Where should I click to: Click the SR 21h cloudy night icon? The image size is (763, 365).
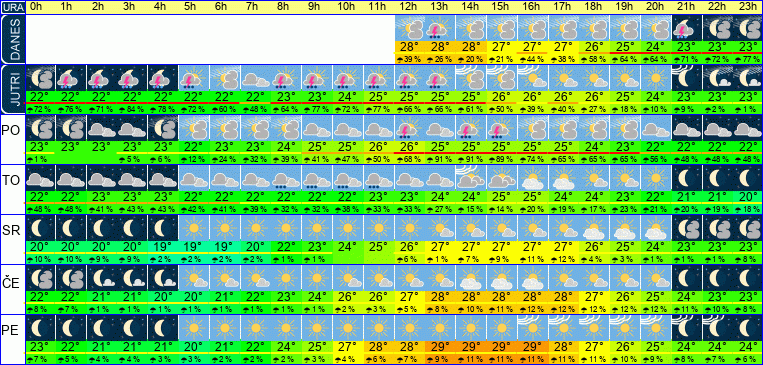[x=686, y=228]
